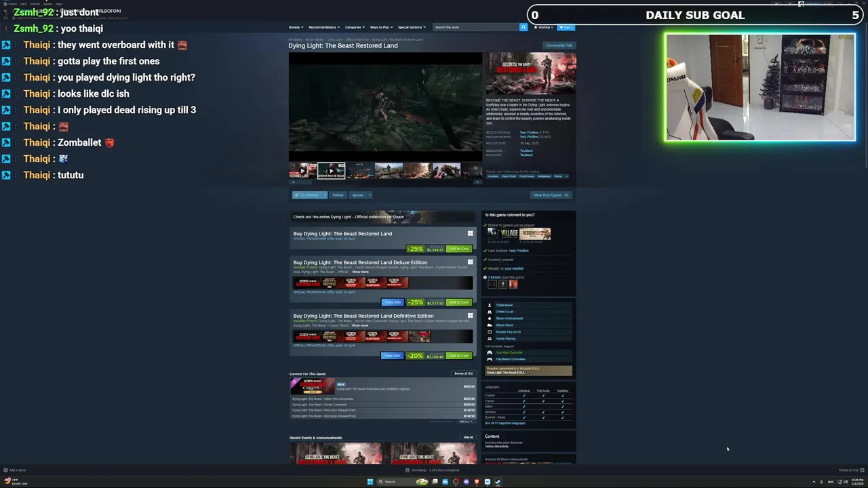Click View Your Queue button

pos(551,195)
